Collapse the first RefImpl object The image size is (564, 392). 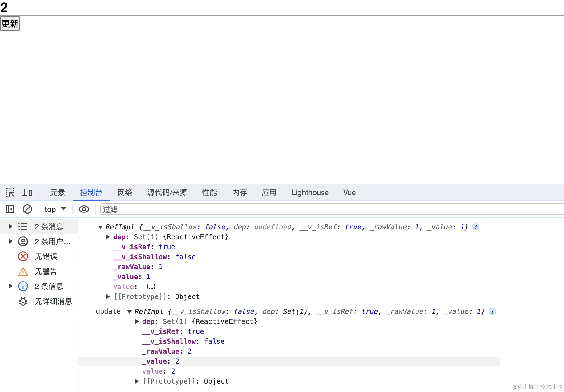point(100,227)
